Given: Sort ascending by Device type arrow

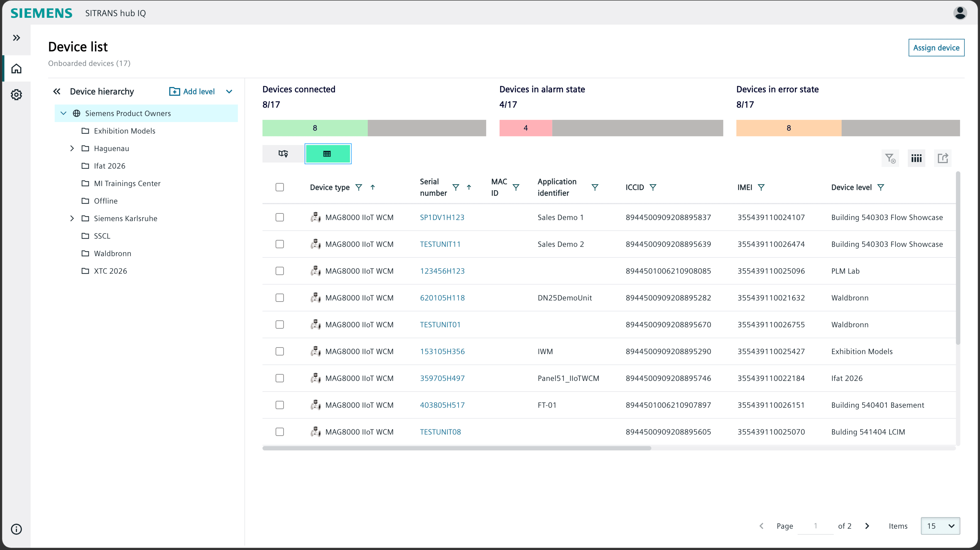Looking at the screenshot, I should 372,187.
